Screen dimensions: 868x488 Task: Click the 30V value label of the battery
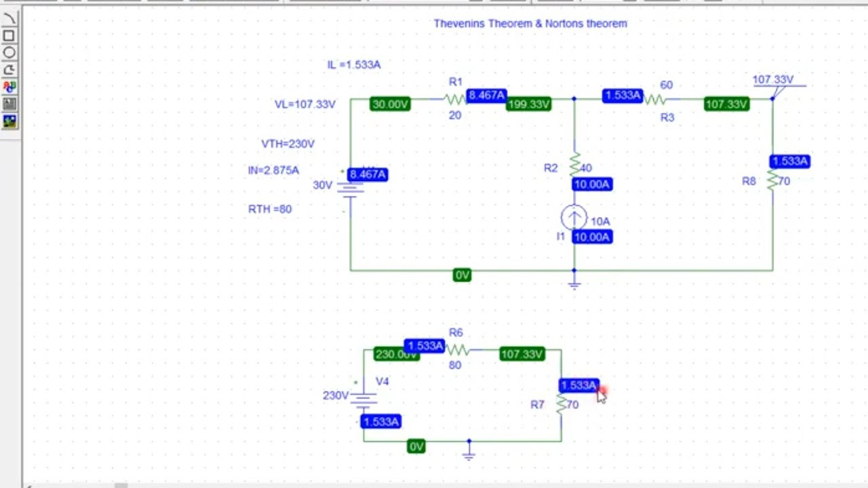[322, 185]
